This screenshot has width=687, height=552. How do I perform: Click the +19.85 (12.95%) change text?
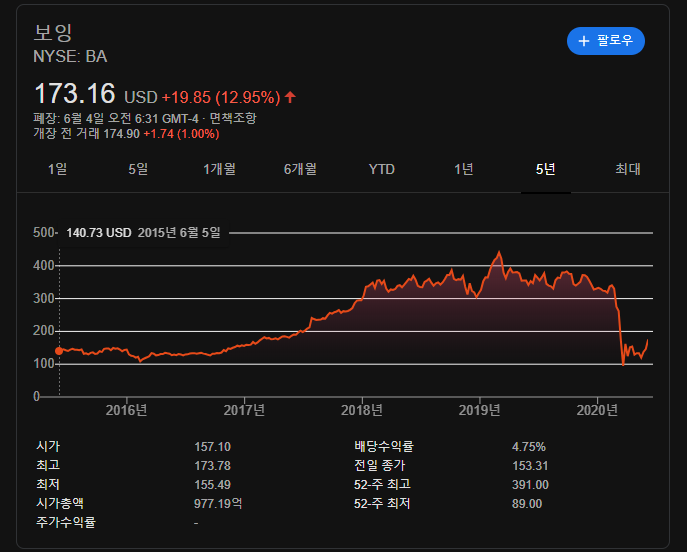(221, 97)
